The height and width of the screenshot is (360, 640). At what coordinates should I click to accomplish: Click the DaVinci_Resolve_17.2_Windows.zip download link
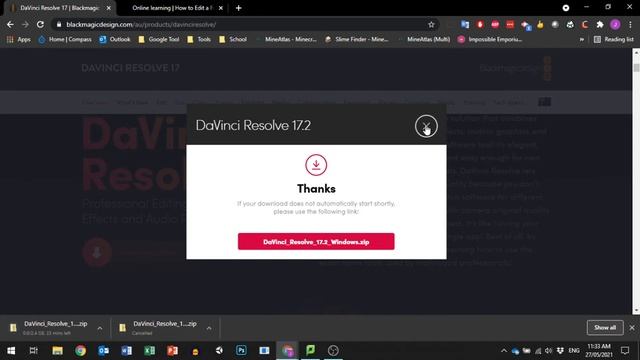click(x=316, y=242)
